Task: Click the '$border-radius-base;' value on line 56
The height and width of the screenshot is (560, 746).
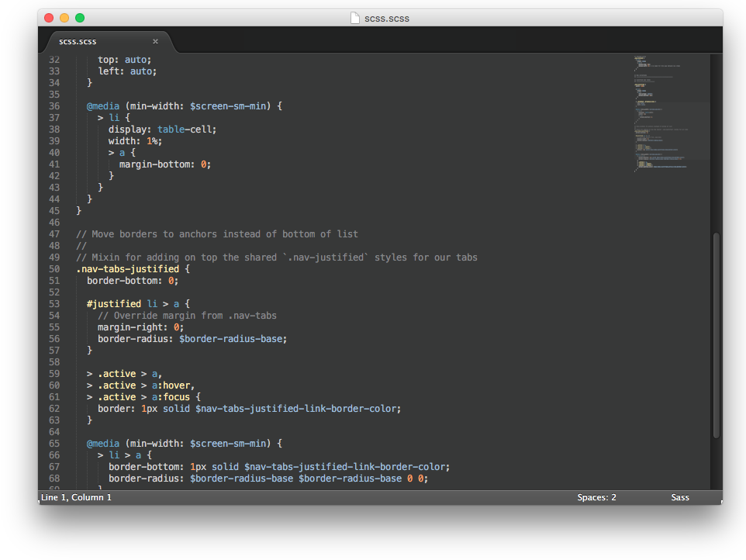Action: pos(233,339)
